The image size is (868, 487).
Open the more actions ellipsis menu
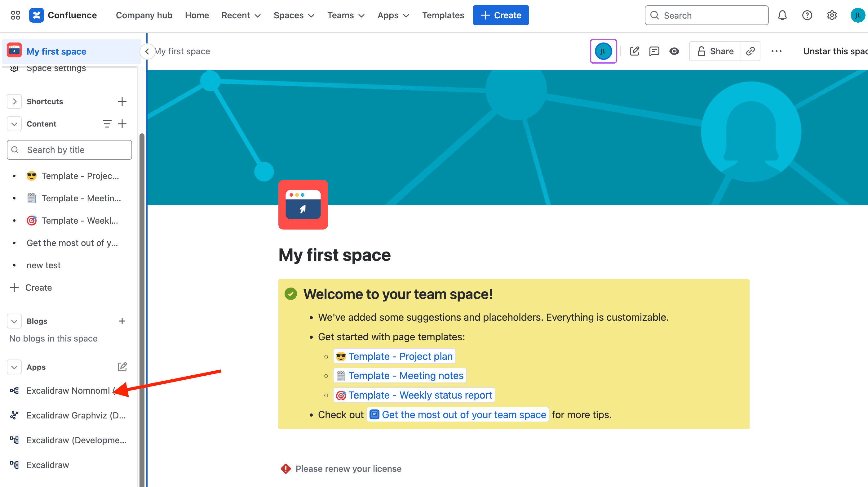(776, 51)
